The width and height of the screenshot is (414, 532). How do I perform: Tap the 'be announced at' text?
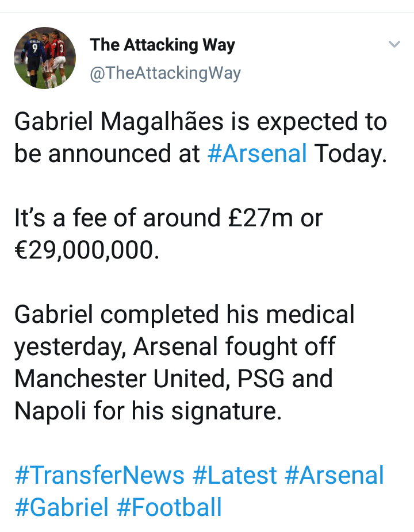[x=106, y=154]
